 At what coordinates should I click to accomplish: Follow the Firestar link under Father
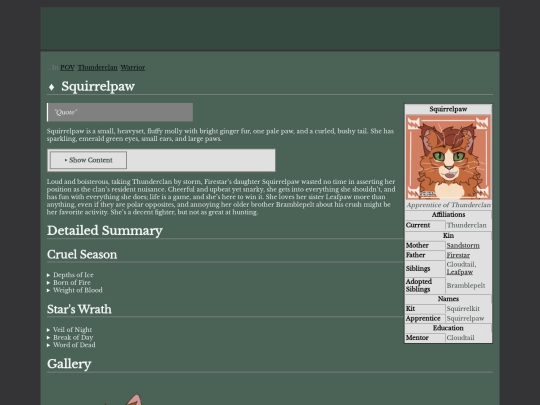458,255
